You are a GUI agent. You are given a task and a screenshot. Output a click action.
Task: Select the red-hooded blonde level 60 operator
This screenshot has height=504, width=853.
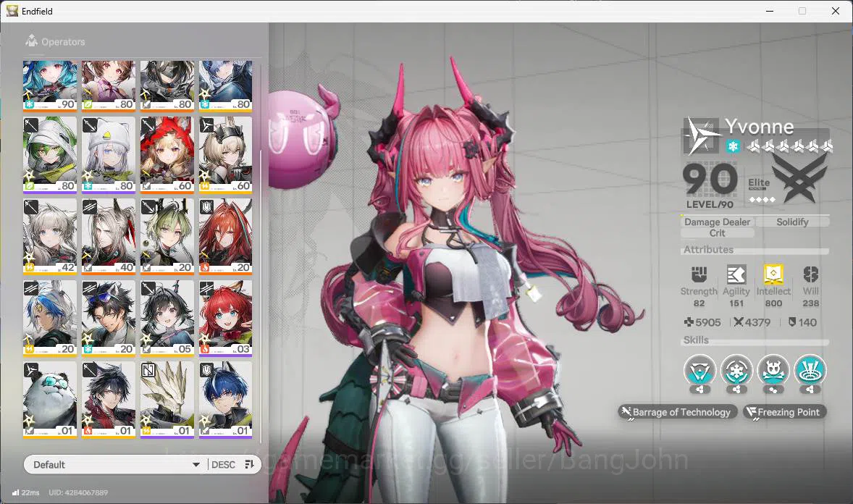click(x=167, y=154)
